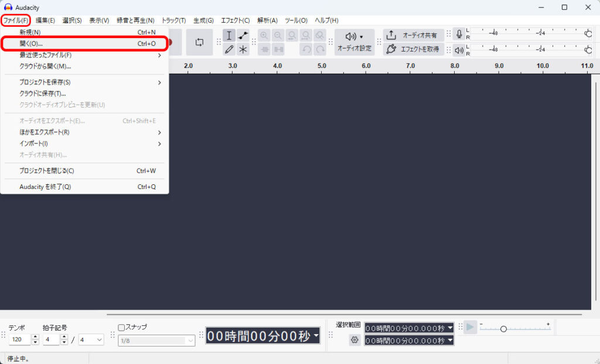Select the Selection (I-beam) tool
Screen dimensions: 600x364
(229, 36)
